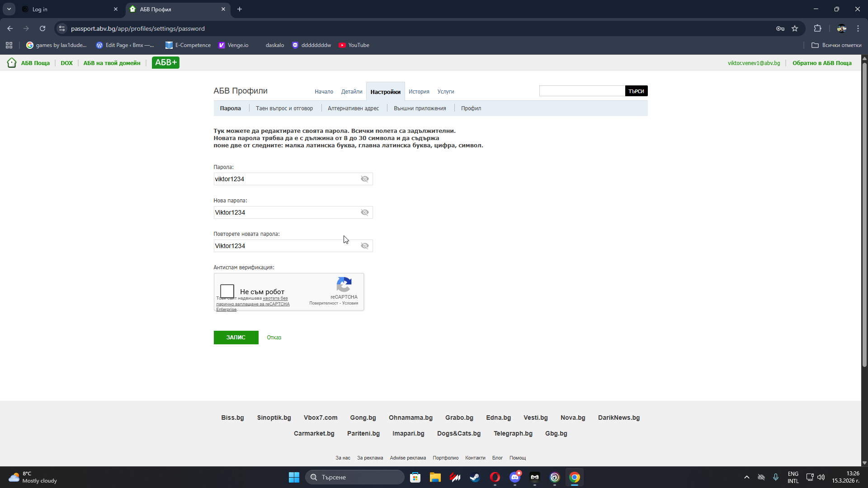Click the browser forward arrow
868x488 pixels.
(26, 28)
